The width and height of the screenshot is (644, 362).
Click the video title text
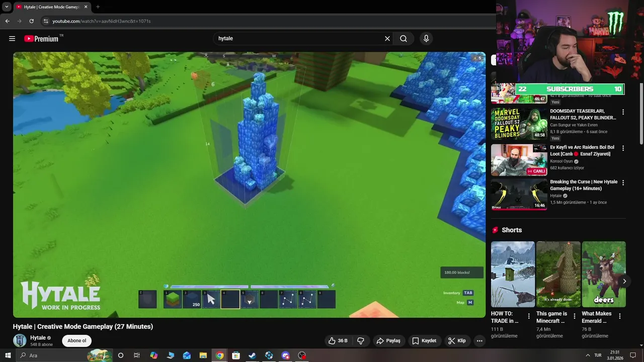83,327
